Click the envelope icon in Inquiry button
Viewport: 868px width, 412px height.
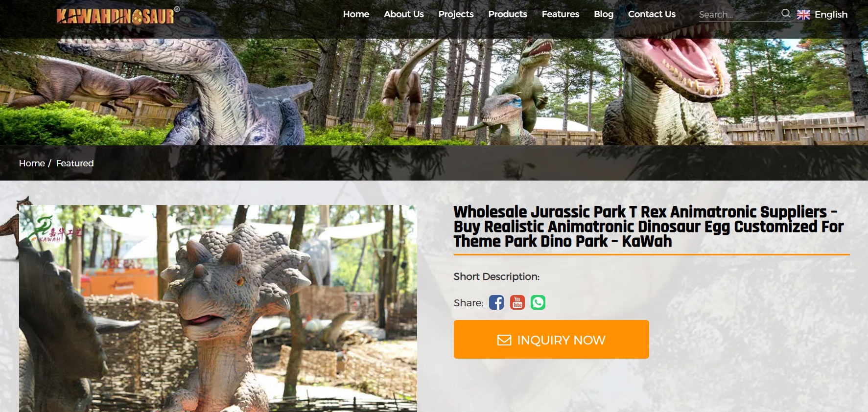tap(504, 340)
